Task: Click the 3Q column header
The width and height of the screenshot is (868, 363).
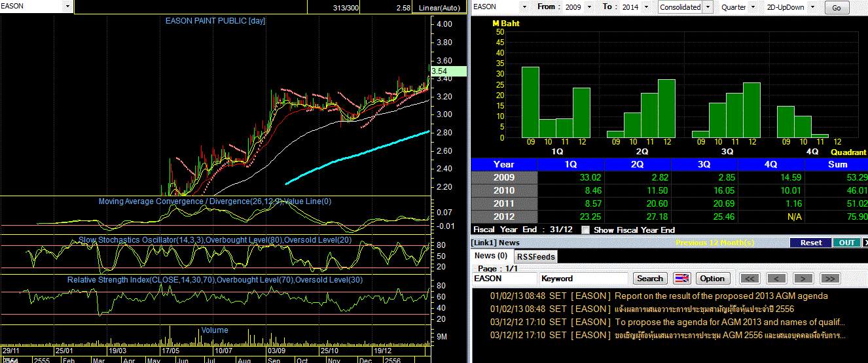Action: (704, 164)
